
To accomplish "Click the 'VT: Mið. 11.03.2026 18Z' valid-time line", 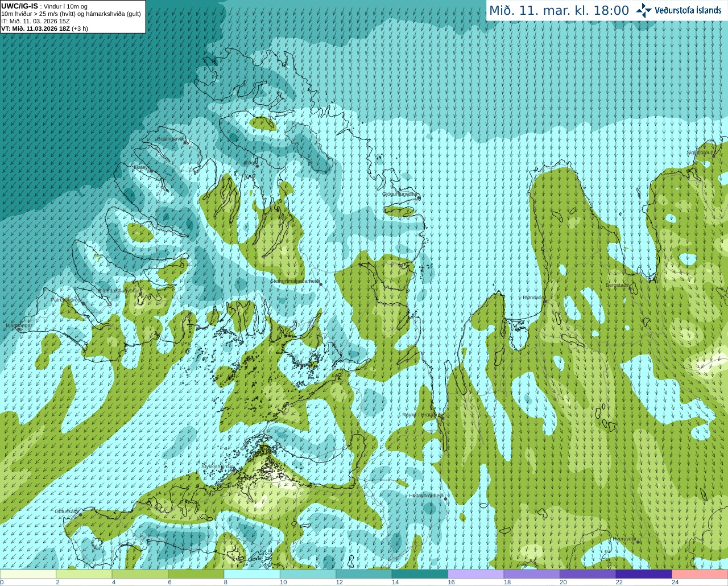I will [x=44, y=28].
